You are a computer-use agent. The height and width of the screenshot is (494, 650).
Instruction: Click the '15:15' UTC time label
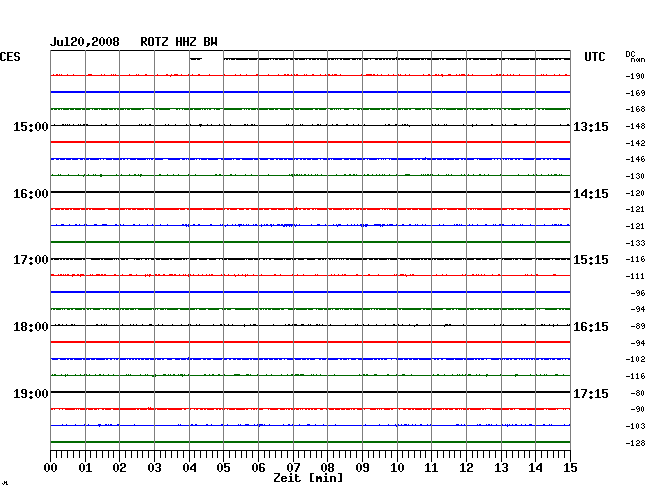(591, 260)
